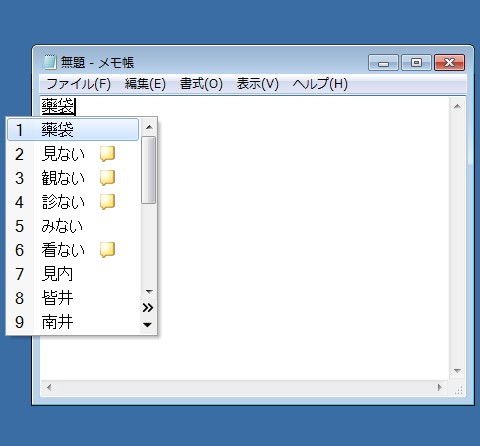480x446 pixels.
Task: Select candidate 3 観ない
Action: click(x=73, y=178)
